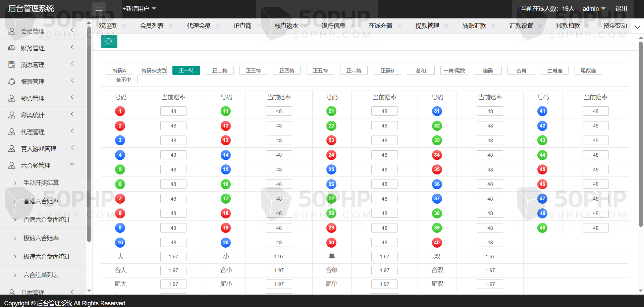Click the 消息管理 icon in sidebar
Image resolution: width=644 pixels, height=307 pixels.
tap(12, 65)
